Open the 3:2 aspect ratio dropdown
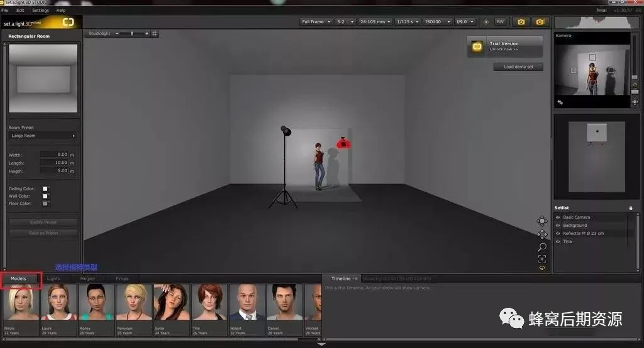The height and width of the screenshot is (348, 644). 345,22
